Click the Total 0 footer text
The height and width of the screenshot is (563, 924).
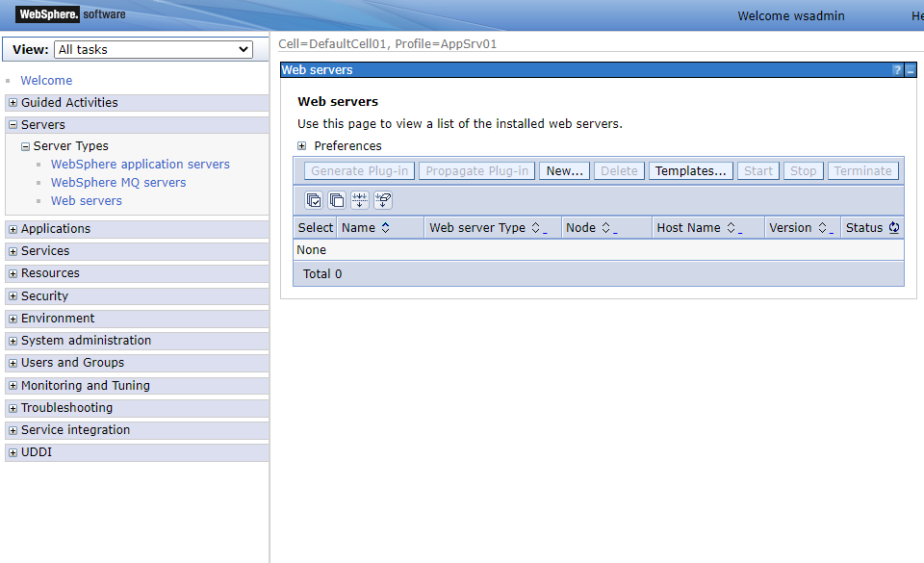pos(322,274)
